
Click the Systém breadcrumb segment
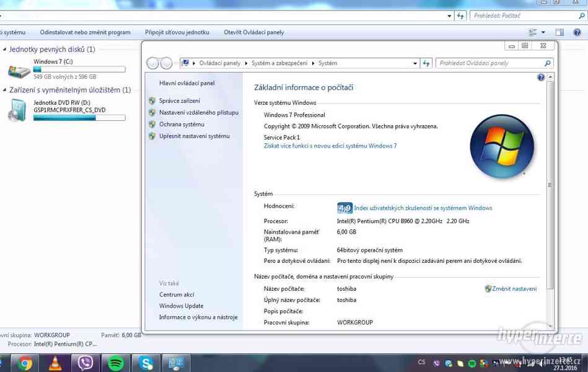pyautogui.click(x=328, y=63)
